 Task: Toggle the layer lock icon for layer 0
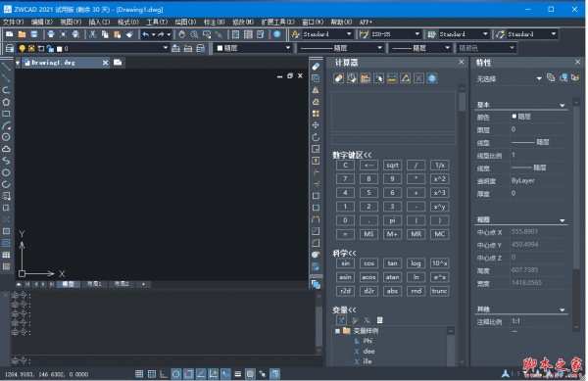click(50, 48)
